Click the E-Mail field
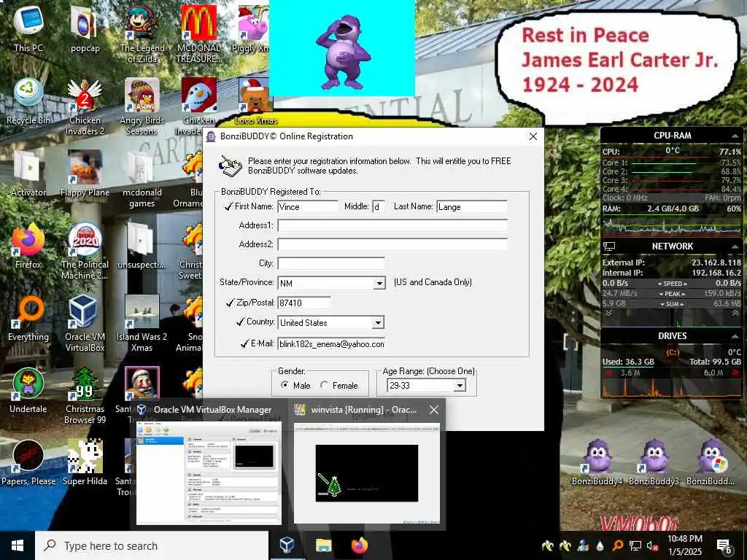747x560 pixels. [330, 344]
